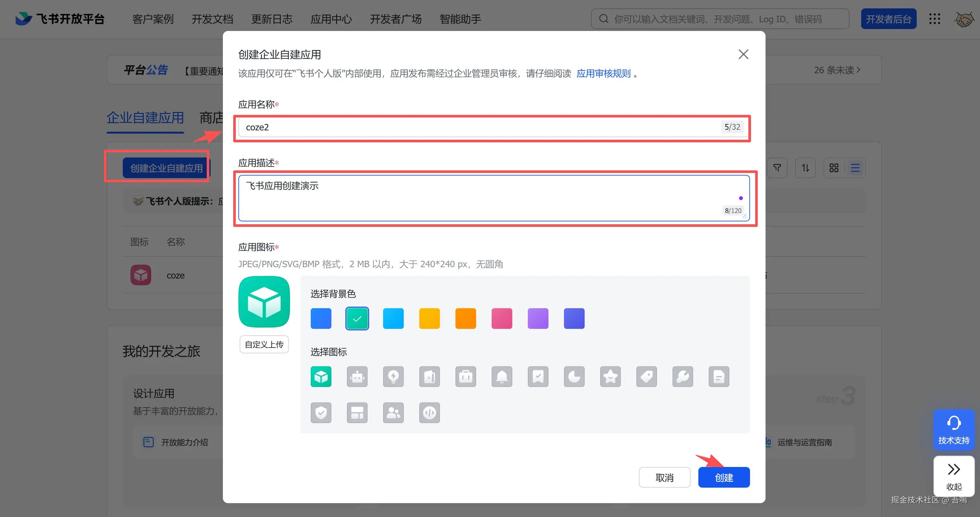The image size is (980, 517).
Task: Open the nine-dot apps grid menu
Action: tap(934, 19)
